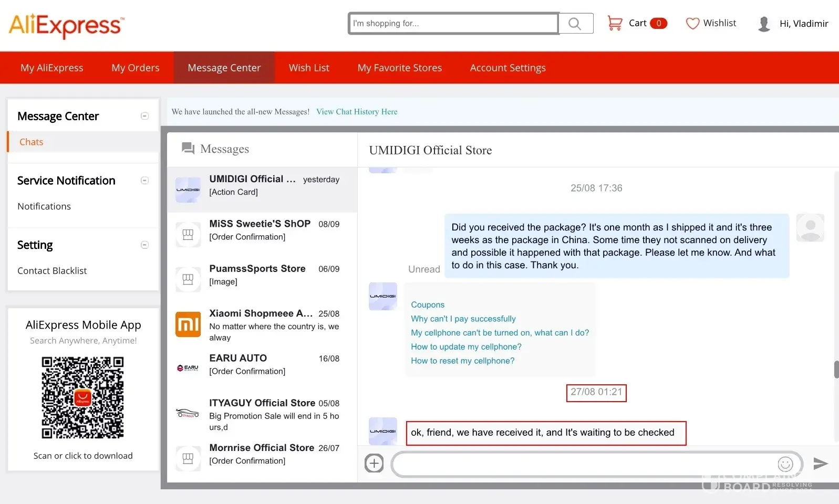This screenshot has height=504, width=839.
Task: Open the Xiaomi Shopmeee conversation
Action: [262, 325]
